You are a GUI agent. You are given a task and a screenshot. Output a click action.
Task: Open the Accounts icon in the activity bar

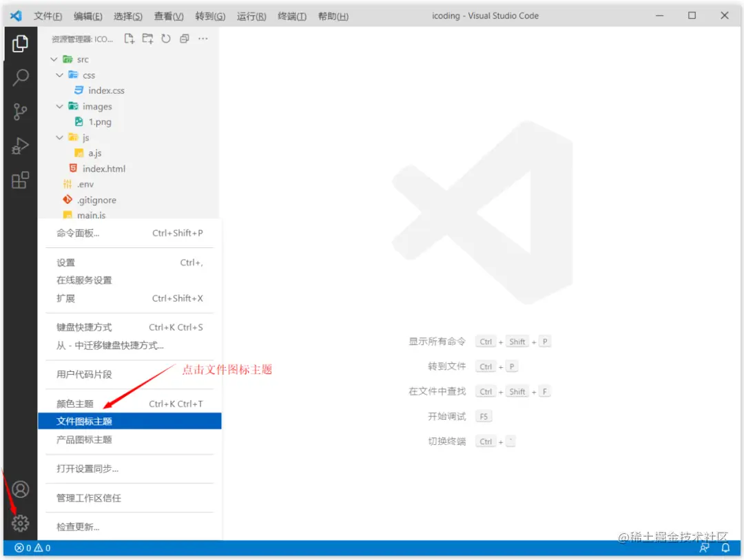tap(21, 489)
